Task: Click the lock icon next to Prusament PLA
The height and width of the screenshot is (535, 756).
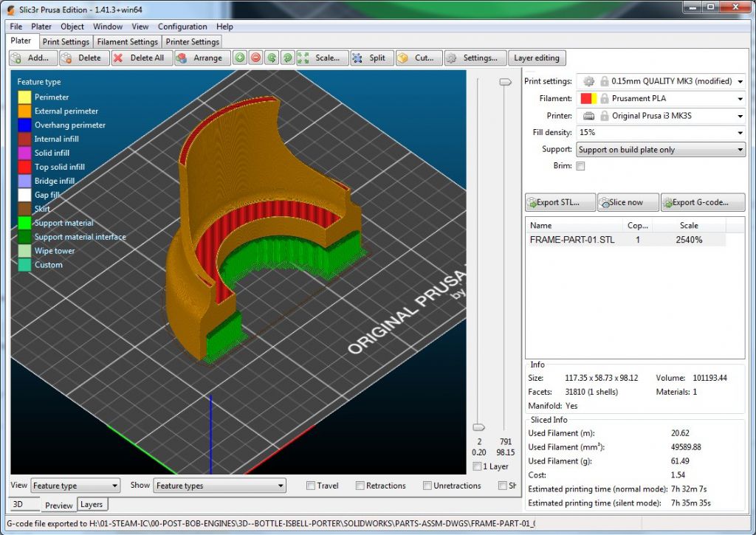Action: pos(604,98)
